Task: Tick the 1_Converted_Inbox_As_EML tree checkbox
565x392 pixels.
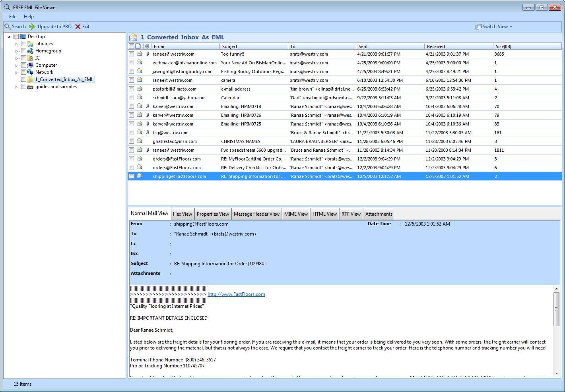Action: (23, 79)
